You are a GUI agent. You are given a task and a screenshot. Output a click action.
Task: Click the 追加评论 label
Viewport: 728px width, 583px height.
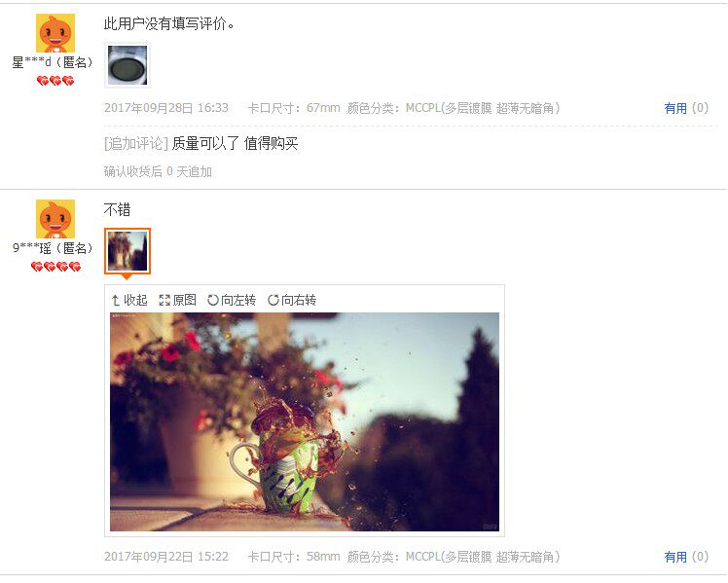(x=136, y=144)
